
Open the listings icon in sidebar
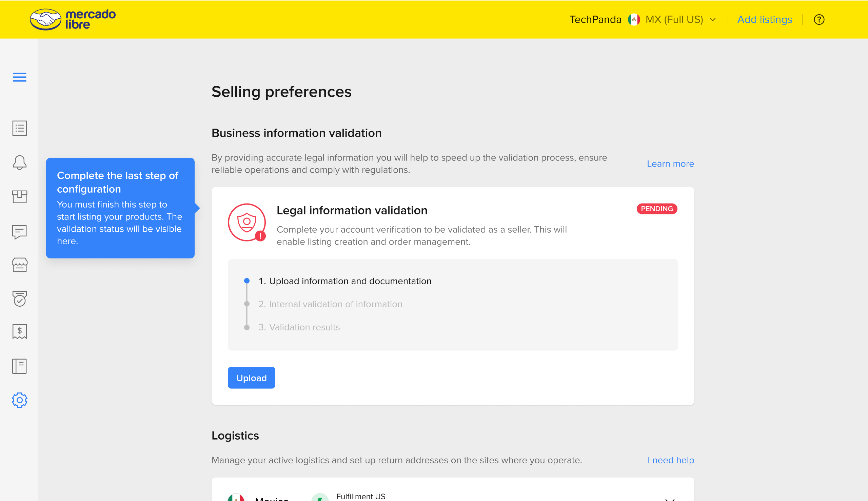20,128
